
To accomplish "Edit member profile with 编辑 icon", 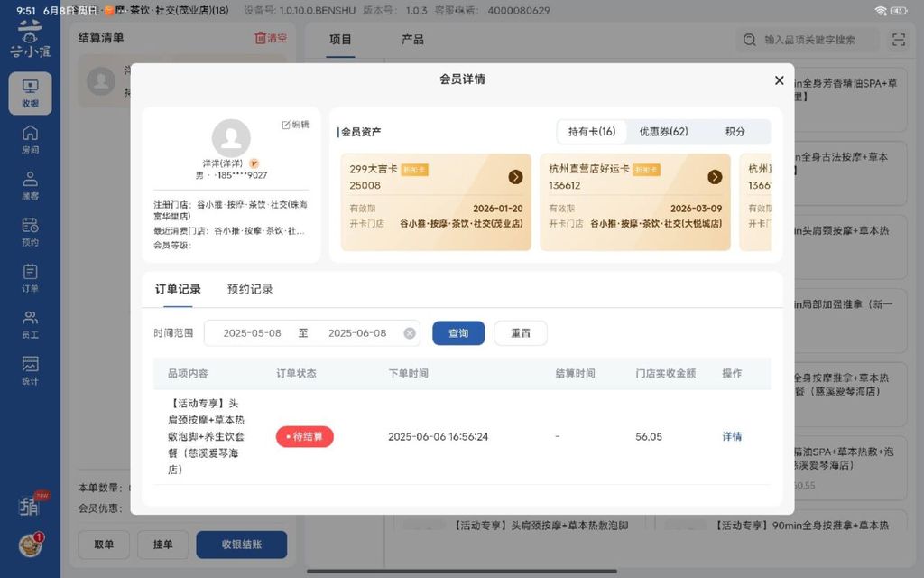I will [295, 125].
